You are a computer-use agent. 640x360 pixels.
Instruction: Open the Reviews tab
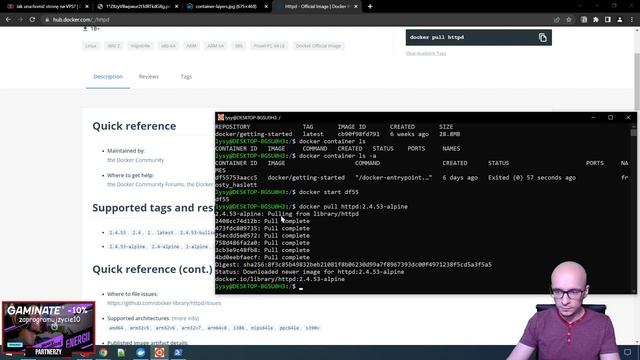149,77
